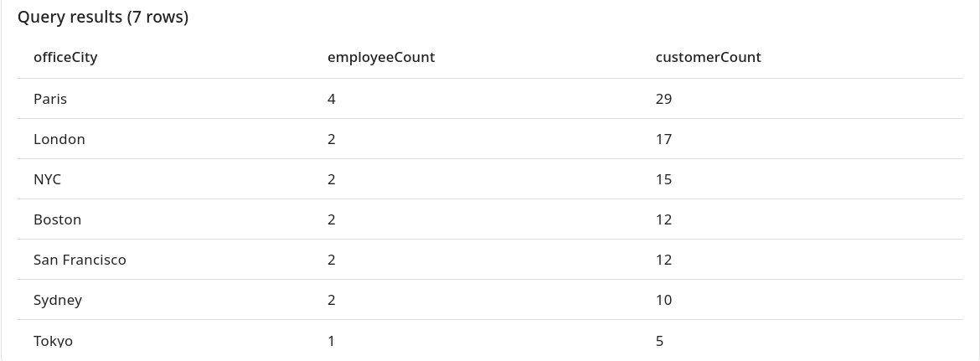Click Tokyo's employee count value 1

pyautogui.click(x=332, y=341)
